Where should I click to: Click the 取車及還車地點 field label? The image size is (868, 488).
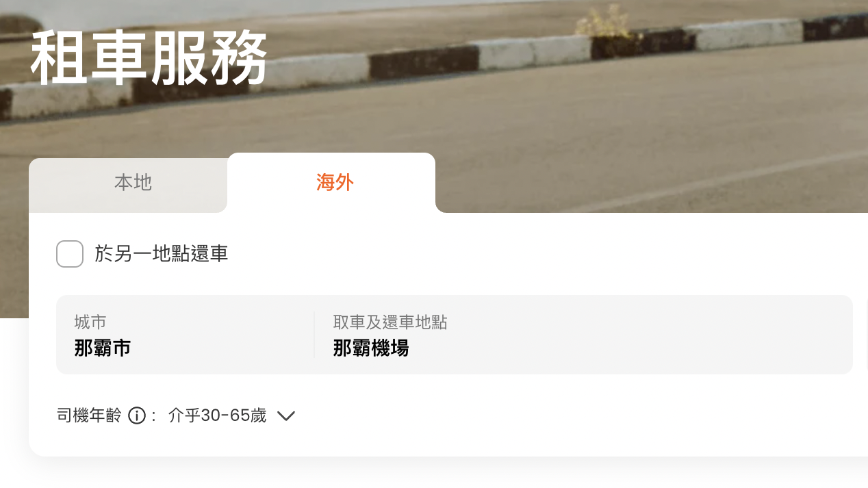[x=390, y=322]
